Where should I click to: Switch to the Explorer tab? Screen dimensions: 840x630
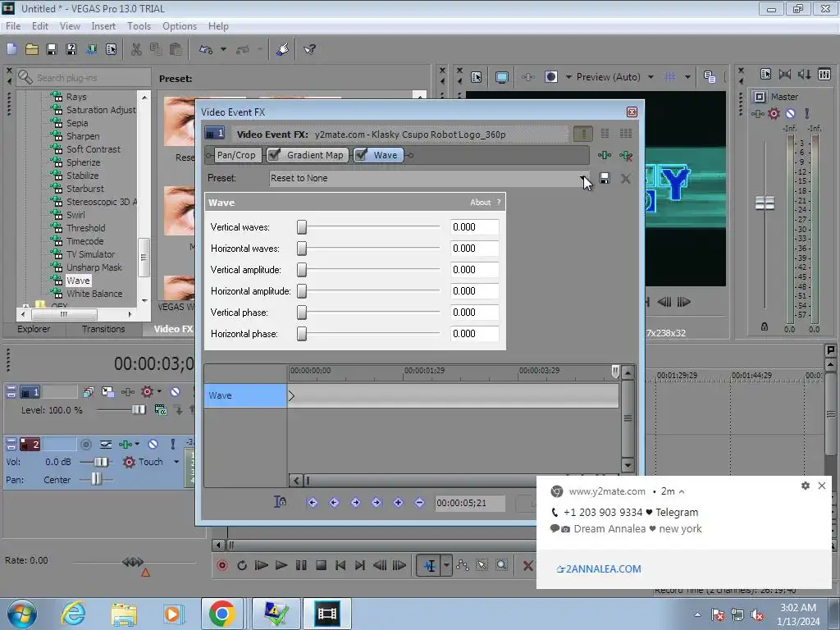coord(33,329)
